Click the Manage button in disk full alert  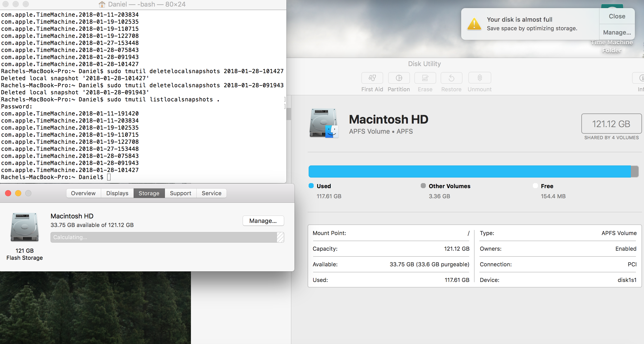pos(617,32)
